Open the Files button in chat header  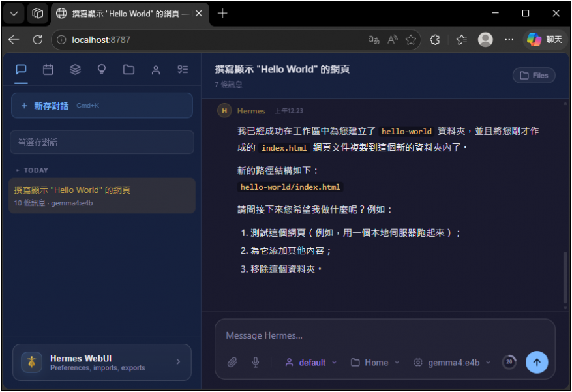tap(534, 76)
